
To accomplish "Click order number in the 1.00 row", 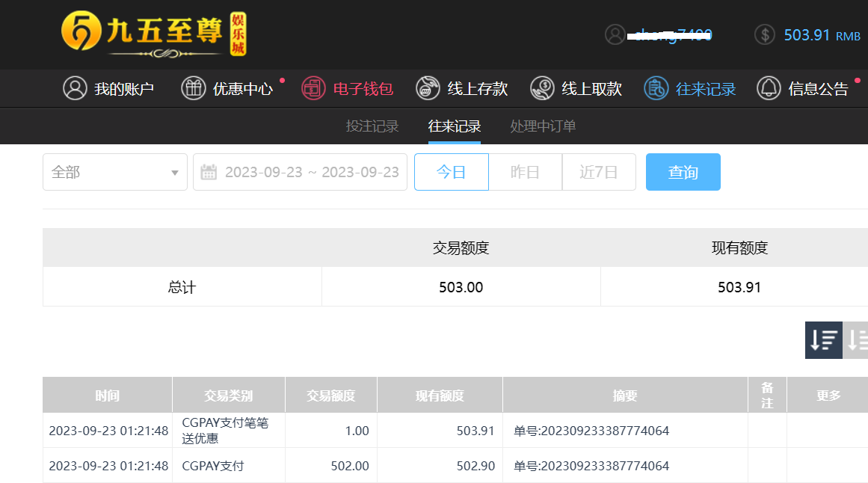I will (x=591, y=431).
